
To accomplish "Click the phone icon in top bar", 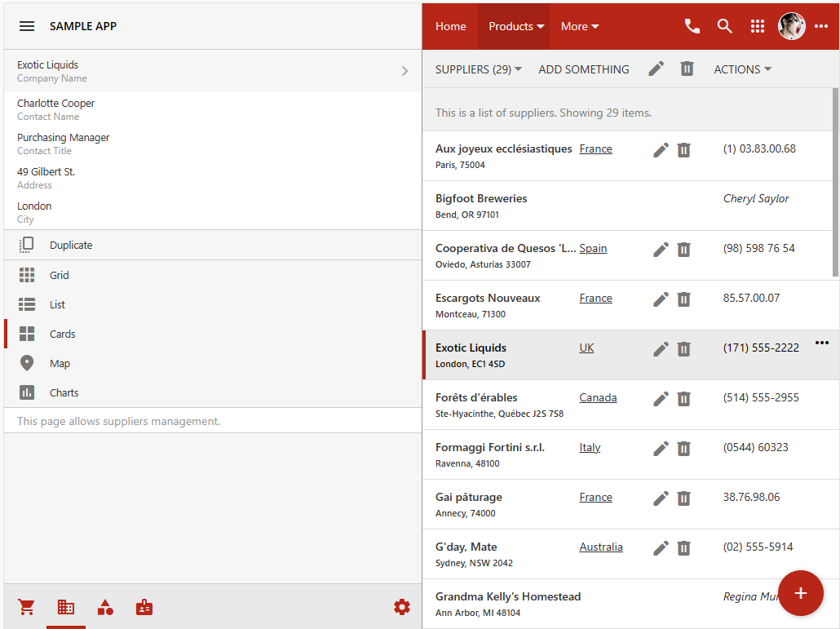I will (692, 26).
